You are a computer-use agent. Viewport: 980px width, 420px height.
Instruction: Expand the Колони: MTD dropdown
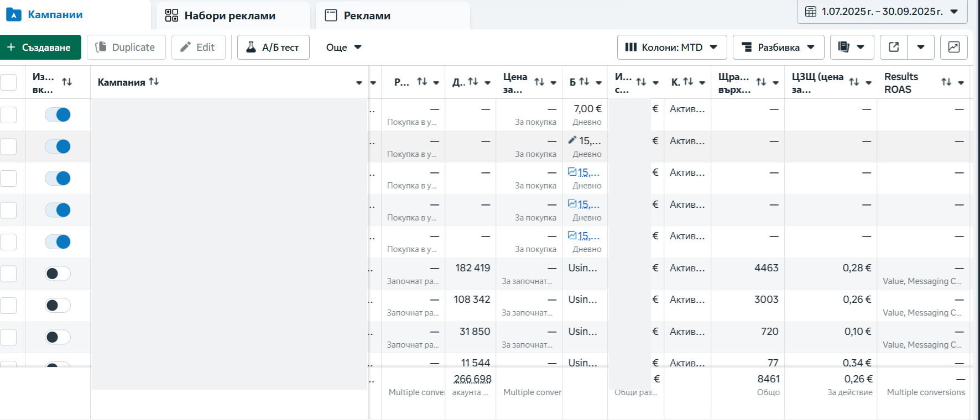click(671, 47)
